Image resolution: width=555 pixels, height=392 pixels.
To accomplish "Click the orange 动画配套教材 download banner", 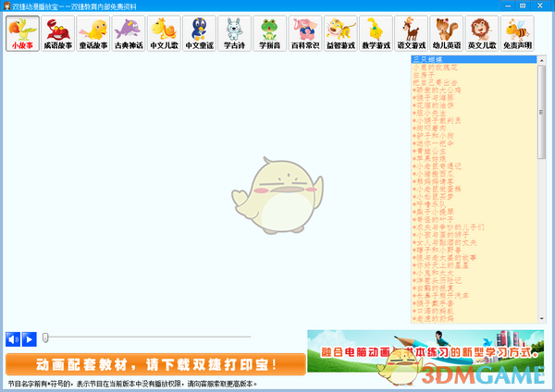I will point(155,364).
